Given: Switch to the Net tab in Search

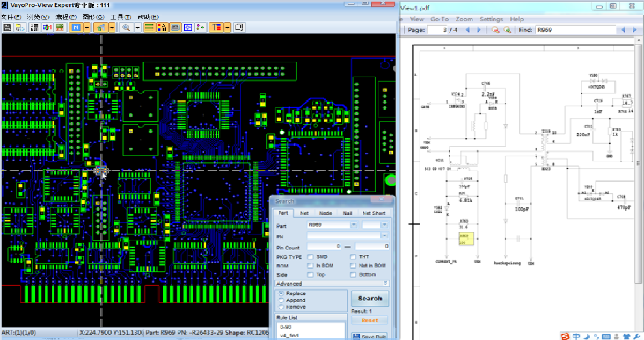Looking at the screenshot, I should click(304, 213).
